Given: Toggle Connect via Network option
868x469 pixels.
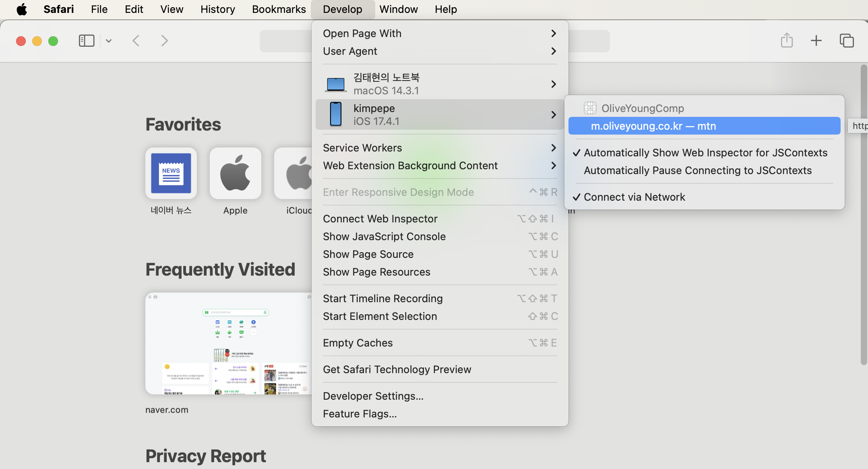Looking at the screenshot, I should point(634,197).
